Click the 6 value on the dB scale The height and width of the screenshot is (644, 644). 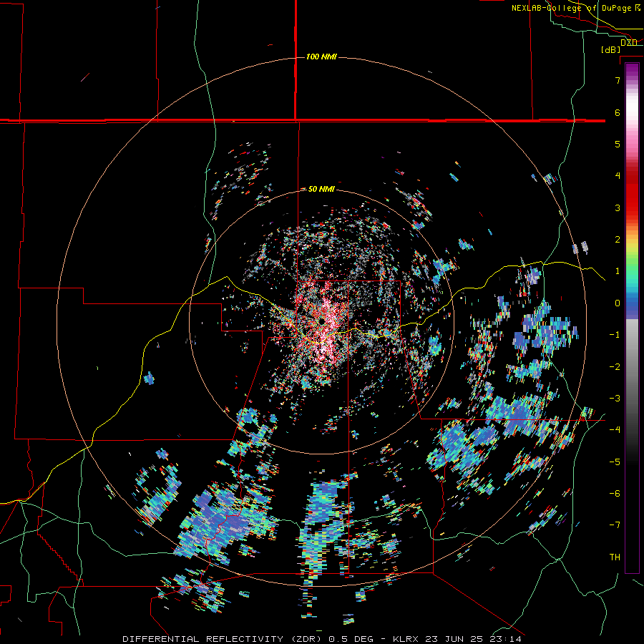point(618,112)
